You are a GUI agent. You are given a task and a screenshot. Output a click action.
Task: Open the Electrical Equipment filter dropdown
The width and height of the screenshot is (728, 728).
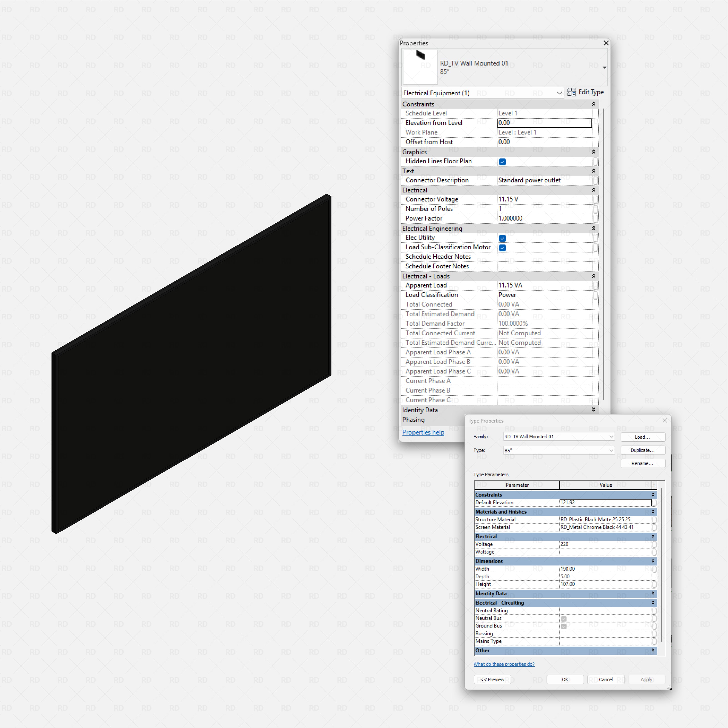point(559,93)
